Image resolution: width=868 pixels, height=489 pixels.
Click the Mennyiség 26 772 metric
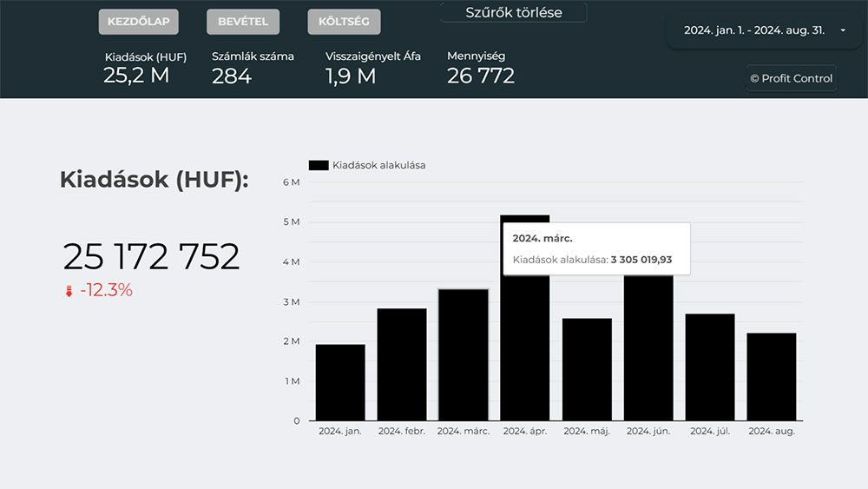(481, 68)
